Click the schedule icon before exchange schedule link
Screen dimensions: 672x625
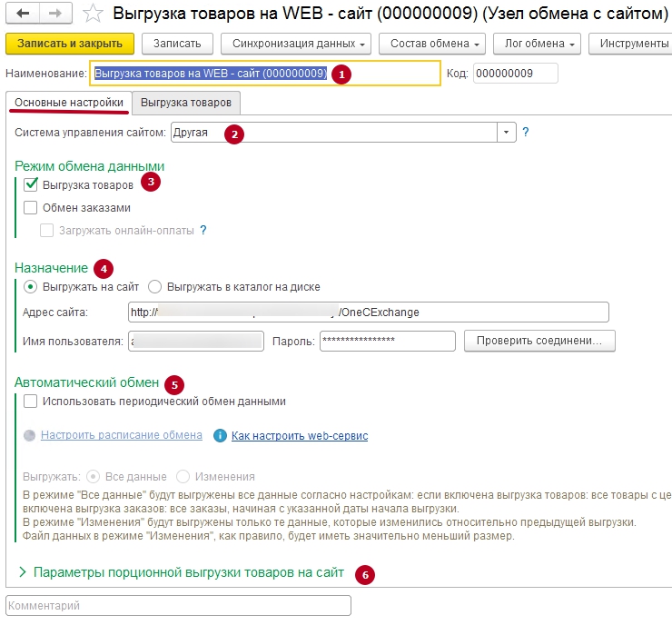coord(31,436)
